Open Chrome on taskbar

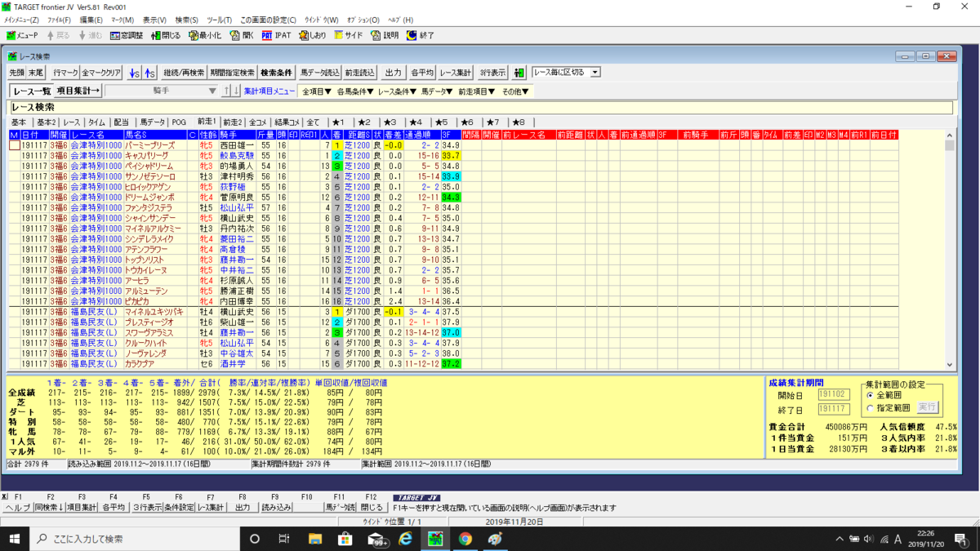click(x=465, y=539)
